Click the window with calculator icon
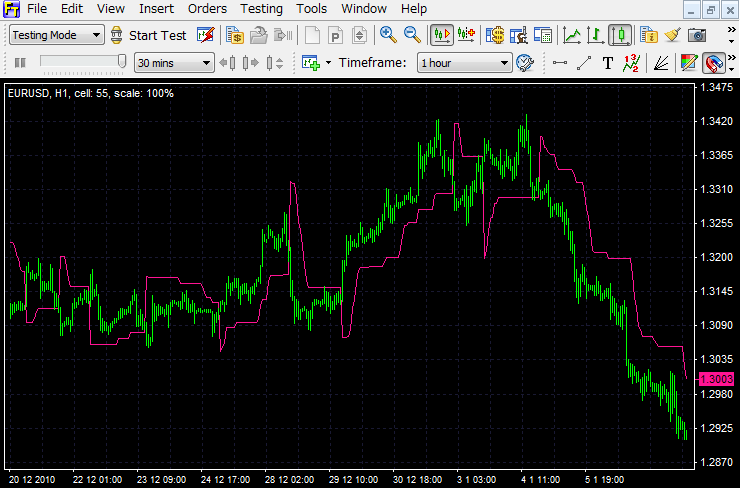 click(x=543, y=35)
